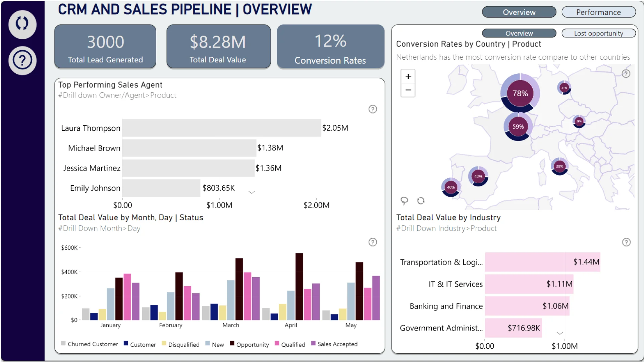Click the 78% donut marker on the map
The height and width of the screenshot is (362, 644).
pos(520,94)
